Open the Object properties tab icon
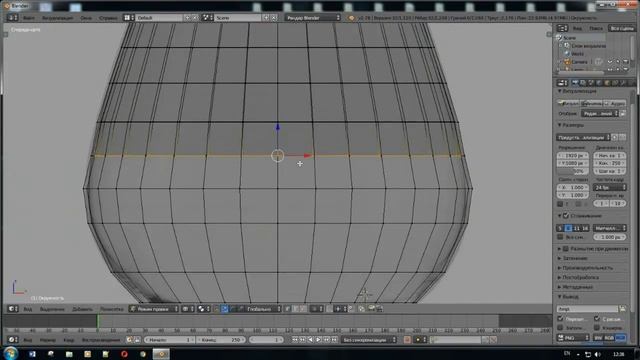Screen dimensions: 640x360 pos(607,83)
